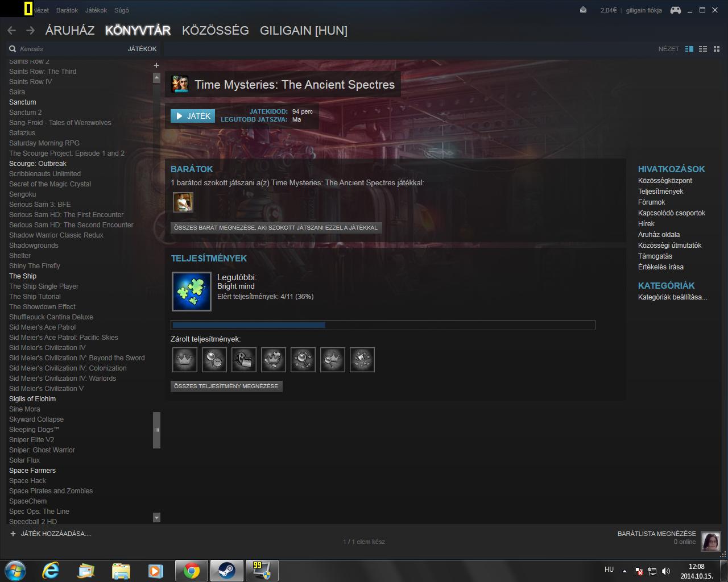Viewport: 728px width, 582px height.
Task: Click the sixth locked achievement icon
Action: point(332,360)
